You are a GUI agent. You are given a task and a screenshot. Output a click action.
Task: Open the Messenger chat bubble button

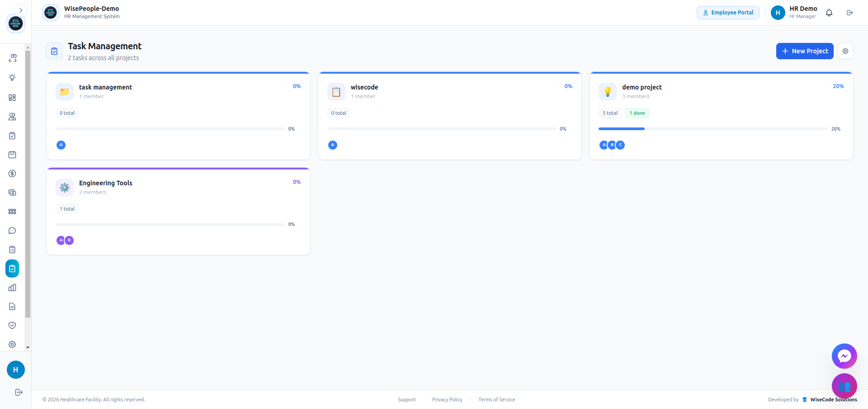844,356
